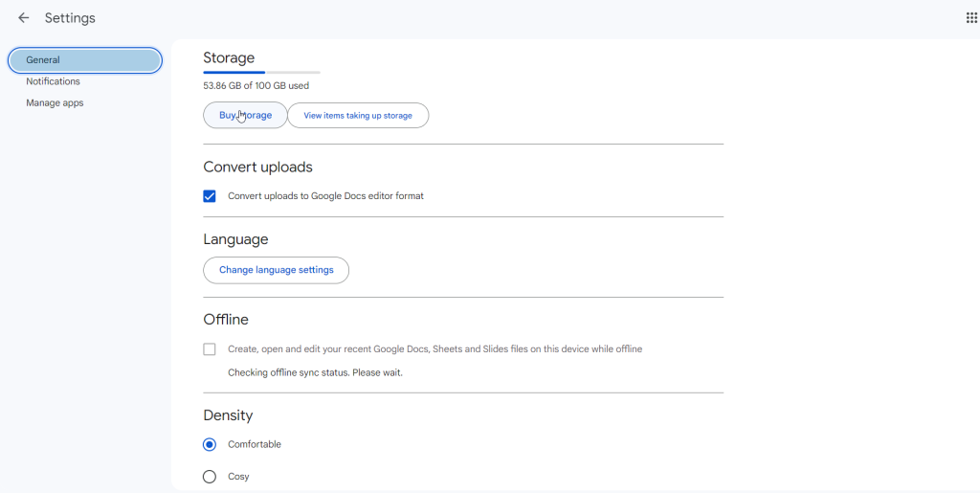This screenshot has height=493, width=980.
Task: Click the Checking offline sync status message
Action: point(315,373)
